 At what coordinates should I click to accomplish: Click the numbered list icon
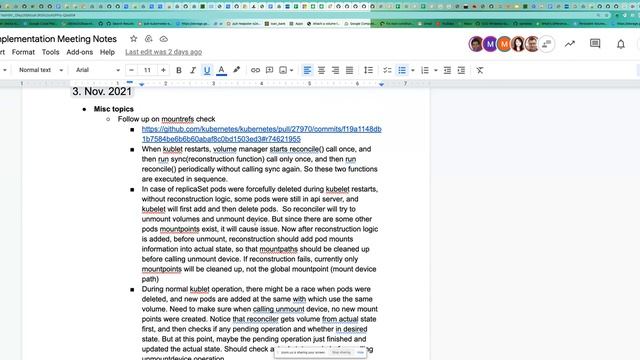tap(425, 70)
